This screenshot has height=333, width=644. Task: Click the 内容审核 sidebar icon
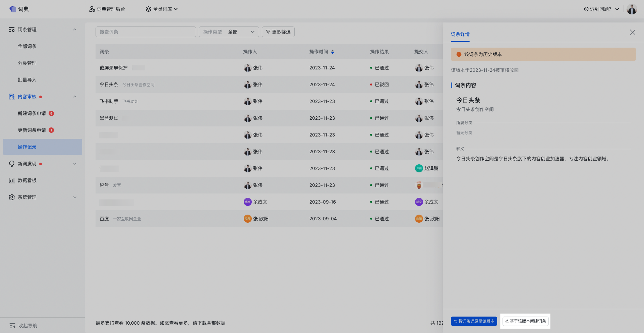(x=12, y=97)
